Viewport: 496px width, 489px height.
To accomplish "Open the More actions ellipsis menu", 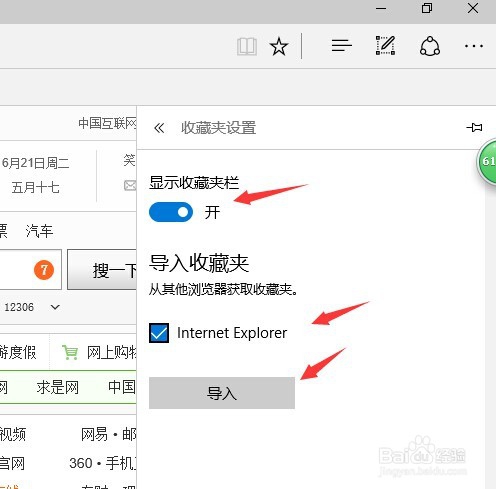I will (x=474, y=46).
